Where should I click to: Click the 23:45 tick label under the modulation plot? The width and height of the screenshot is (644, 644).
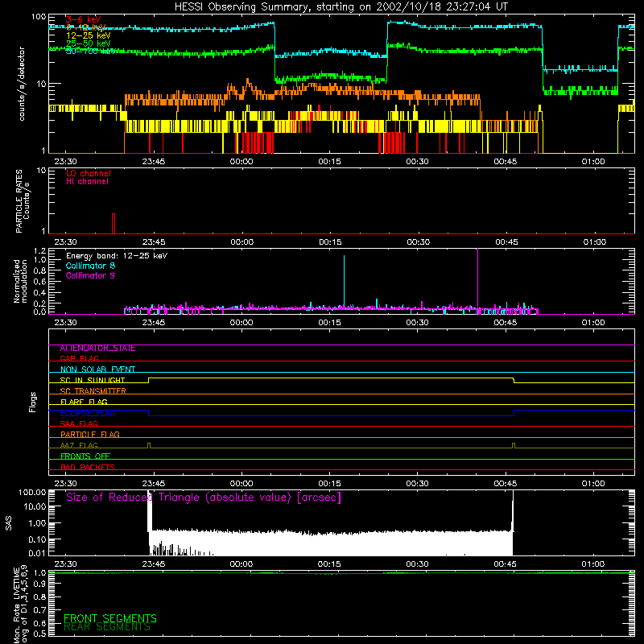click(x=154, y=323)
